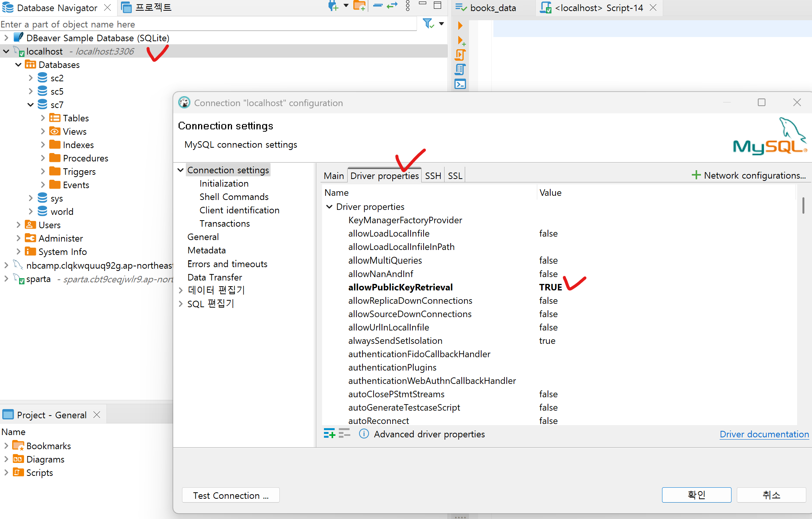Toggle the allowPublicKeyRetrieval TRUE value
The width and height of the screenshot is (812, 519).
coord(550,287)
